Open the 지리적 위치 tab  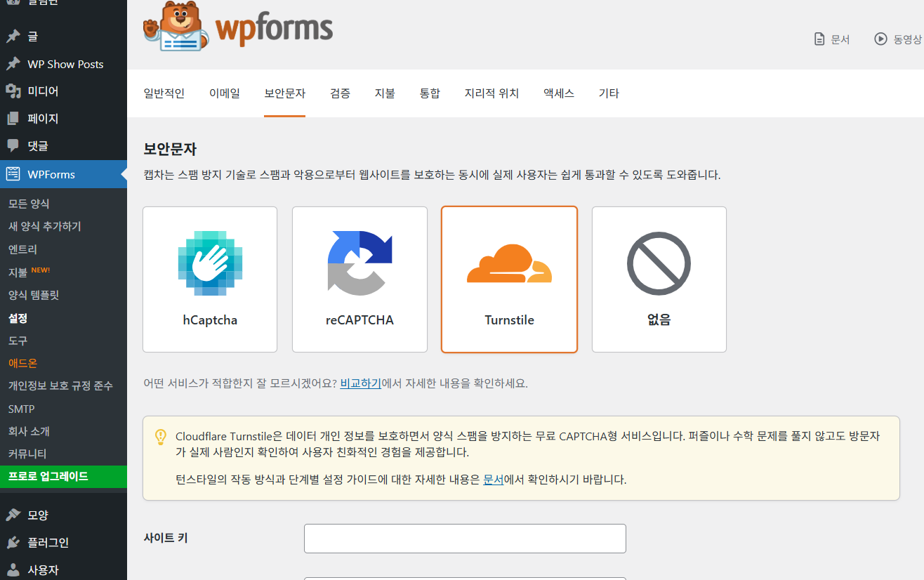491,93
